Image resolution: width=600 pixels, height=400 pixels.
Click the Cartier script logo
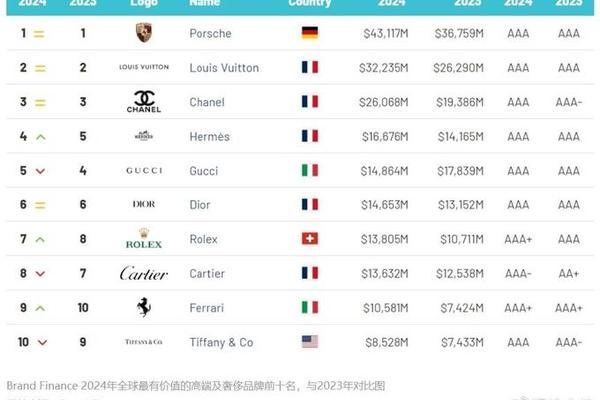[144, 273]
